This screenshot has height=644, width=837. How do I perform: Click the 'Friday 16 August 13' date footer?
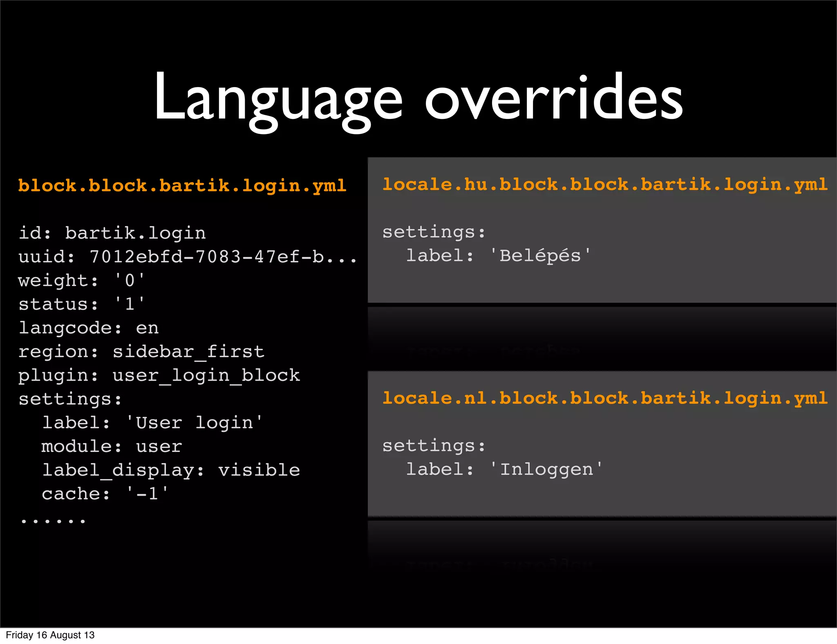click(x=50, y=635)
